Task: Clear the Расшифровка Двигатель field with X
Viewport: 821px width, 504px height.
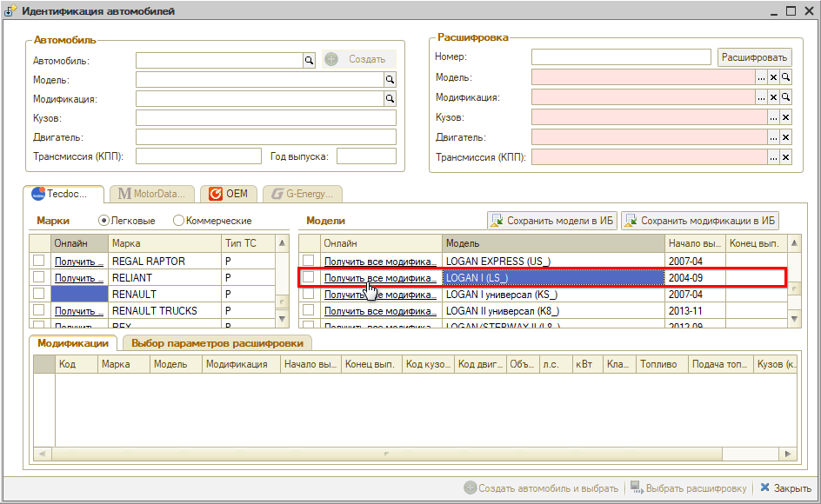Action: 785,137
